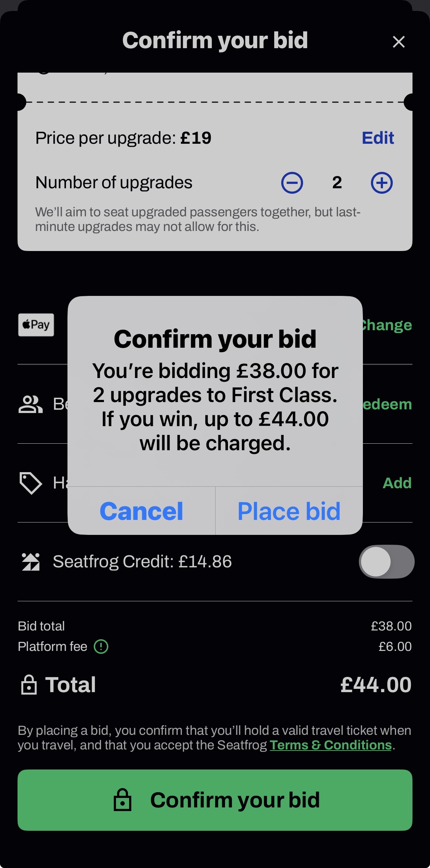The width and height of the screenshot is (430, 868).
Task: Edit the price per upgrade
Action: point(377,138)
